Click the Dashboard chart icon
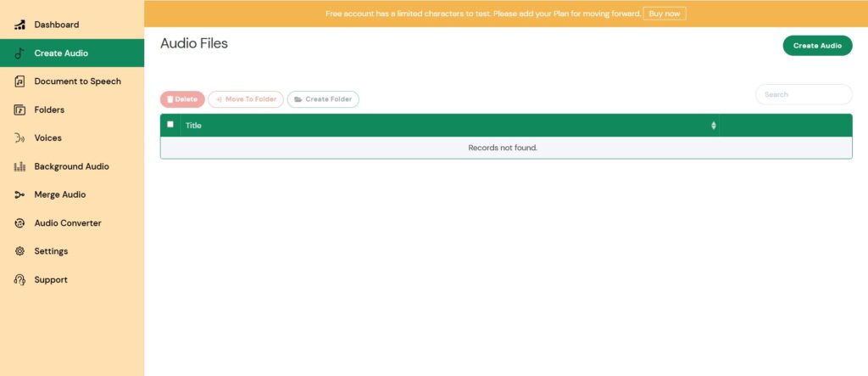 tap(20, 25)
